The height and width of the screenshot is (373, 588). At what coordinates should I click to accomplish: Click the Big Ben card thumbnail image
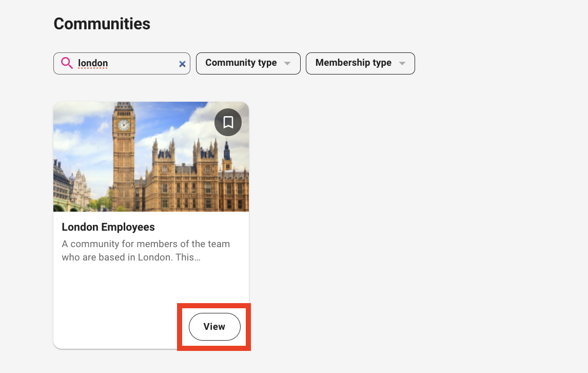[x=151, y=156]
